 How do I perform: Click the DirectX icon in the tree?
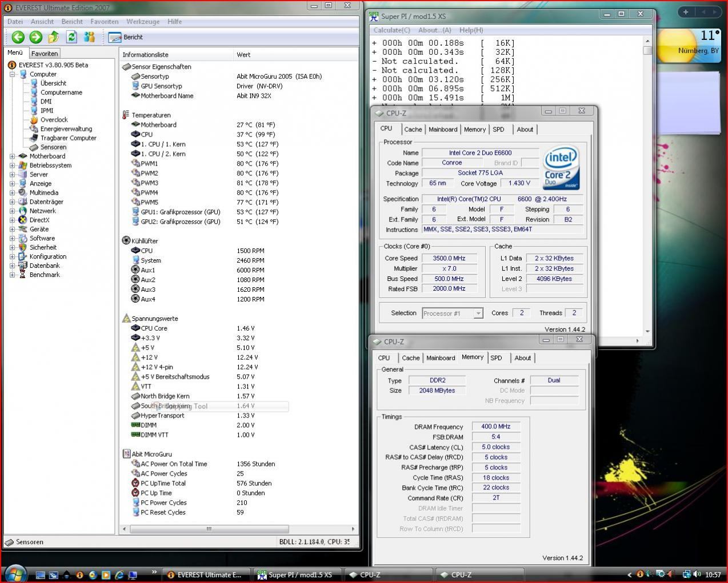tap(23, 220)
